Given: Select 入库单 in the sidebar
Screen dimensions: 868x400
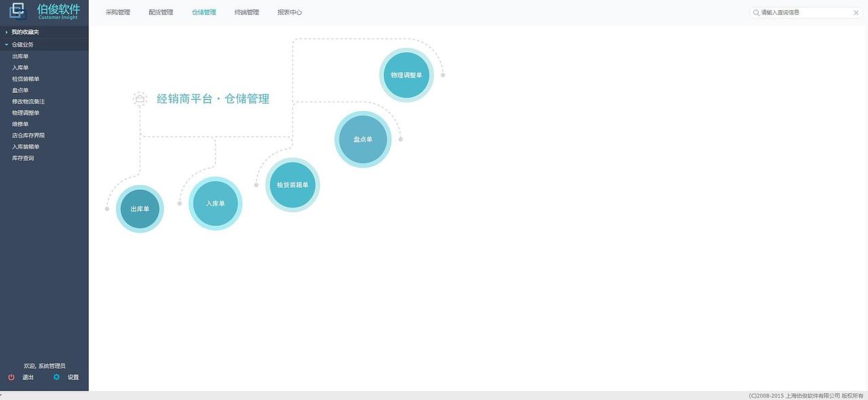Looking at the screenshot, I should (x=20, y=68).
